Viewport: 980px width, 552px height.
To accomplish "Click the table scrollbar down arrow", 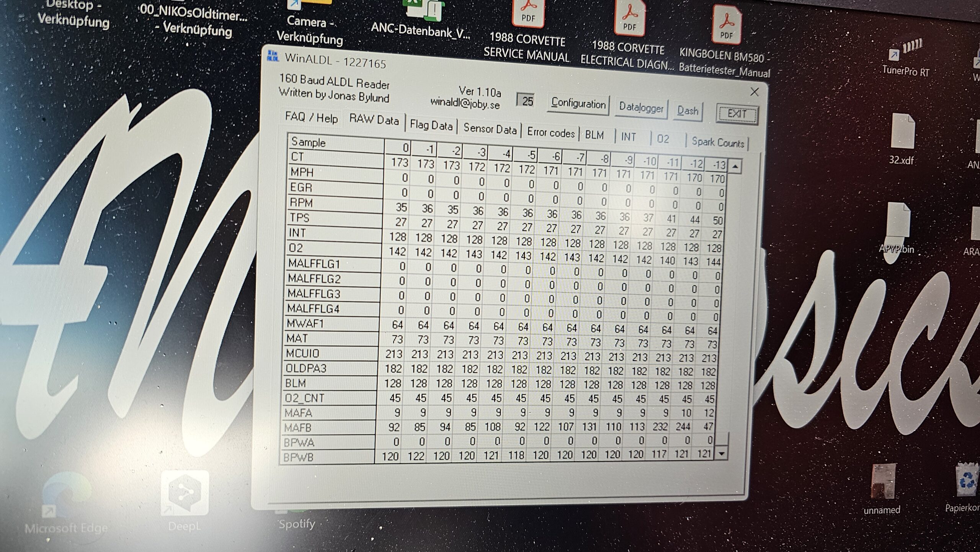I will 722,454.
